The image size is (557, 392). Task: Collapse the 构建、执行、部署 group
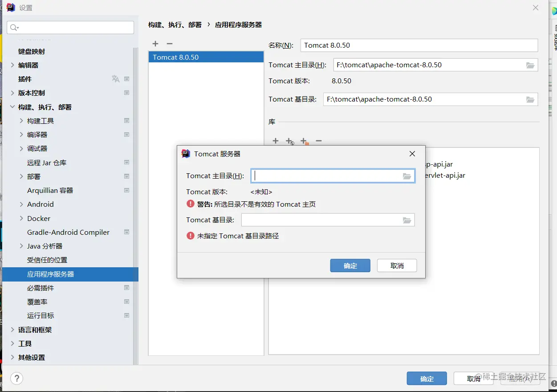point(12,107)
